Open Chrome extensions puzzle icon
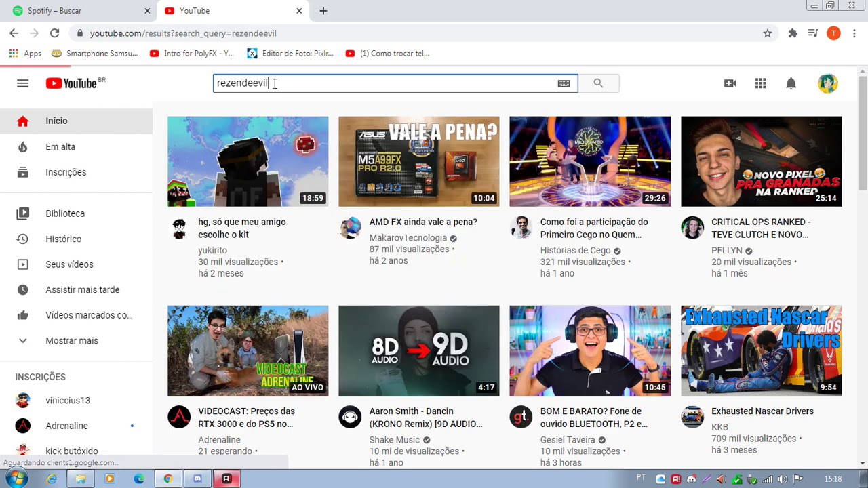Image resolution: width=868 pixels, height=488 pixels. 793,33
